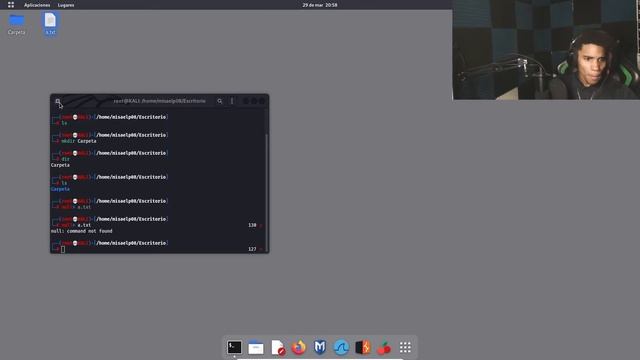Click the terminal search magnifier icon
This screenshot has height=360, width=640.
coord(220,101)
